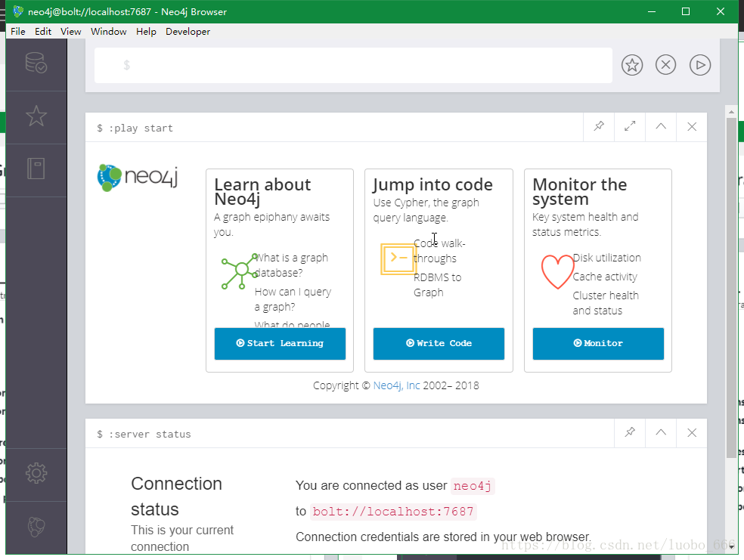
Task: Click the Write Code button
Action: pyautogui.click(x=439, y=343)
